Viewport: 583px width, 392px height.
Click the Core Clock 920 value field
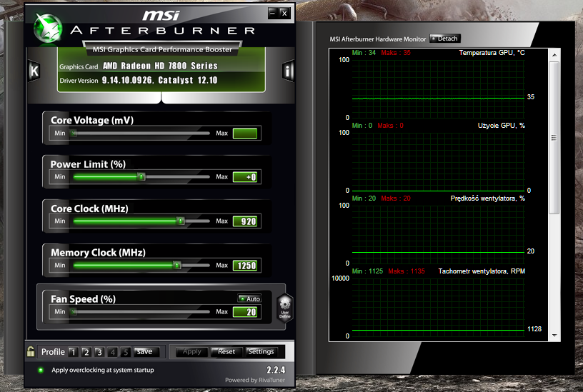[x=245, y=221]
